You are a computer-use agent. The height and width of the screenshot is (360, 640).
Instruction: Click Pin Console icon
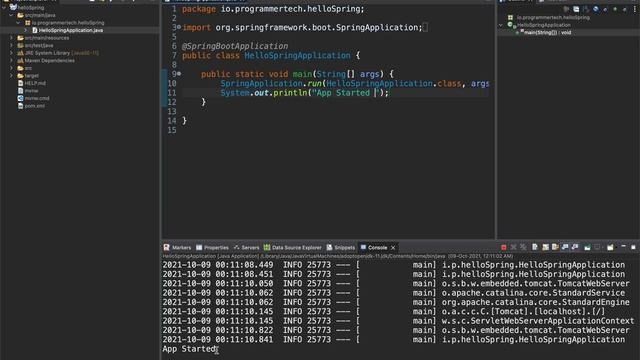tap(587, 247)
